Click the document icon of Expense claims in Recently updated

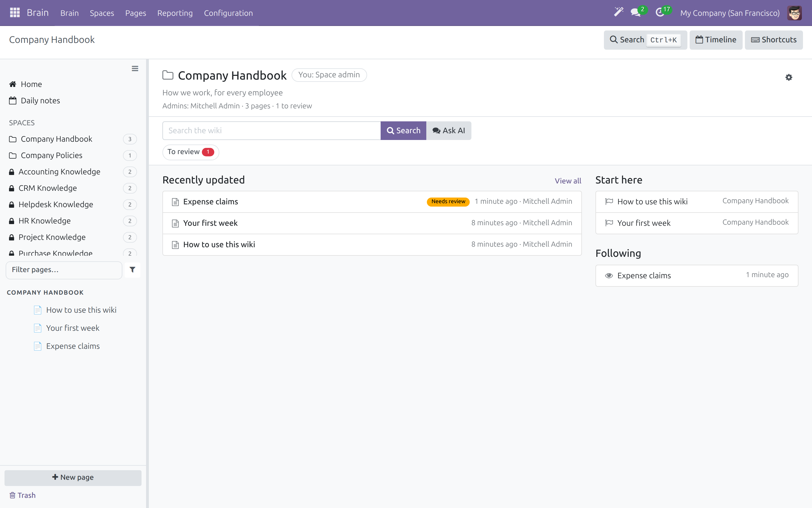pos(175,202)
